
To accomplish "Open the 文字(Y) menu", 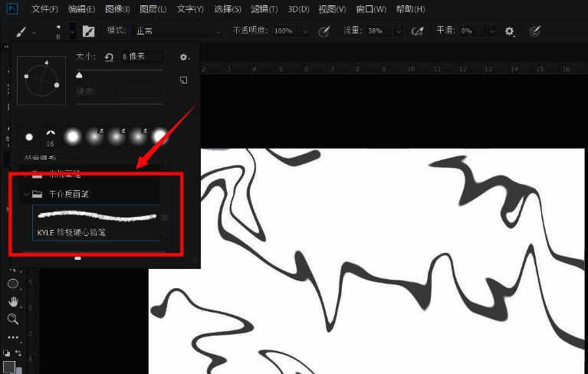I will tap(190, 9).
